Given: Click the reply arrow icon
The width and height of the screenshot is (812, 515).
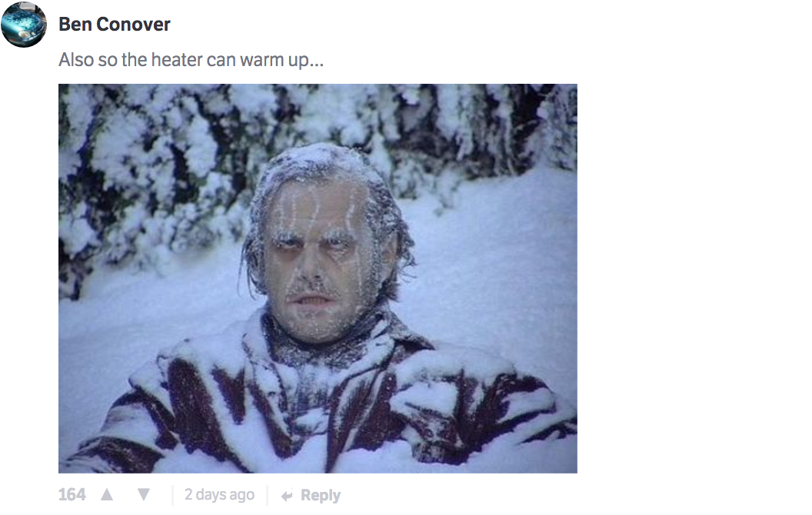Looking at the screenshot, I should coord(287,496).
